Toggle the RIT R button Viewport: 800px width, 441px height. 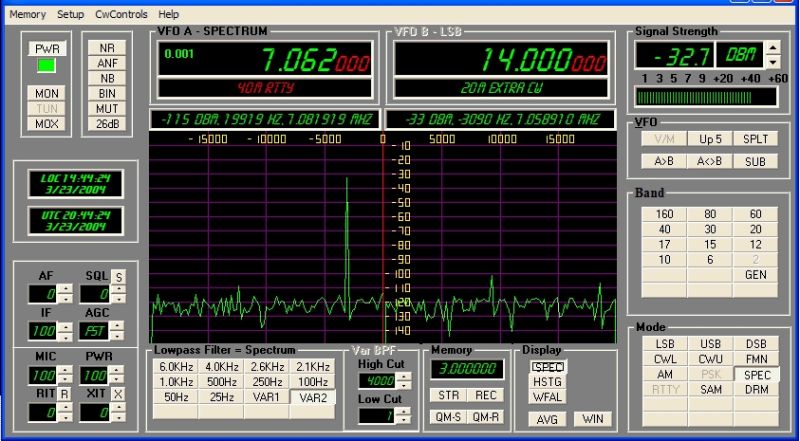tap(65, 394)
